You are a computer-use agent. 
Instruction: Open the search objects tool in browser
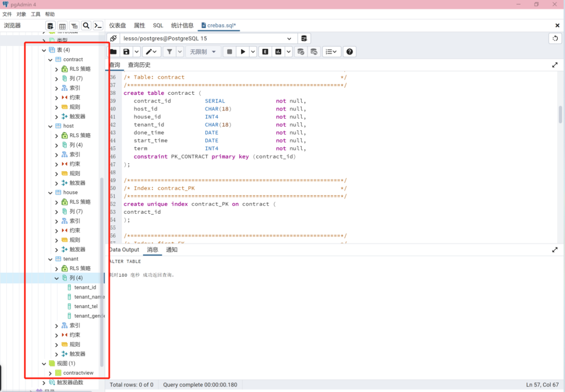click(86, 25)
